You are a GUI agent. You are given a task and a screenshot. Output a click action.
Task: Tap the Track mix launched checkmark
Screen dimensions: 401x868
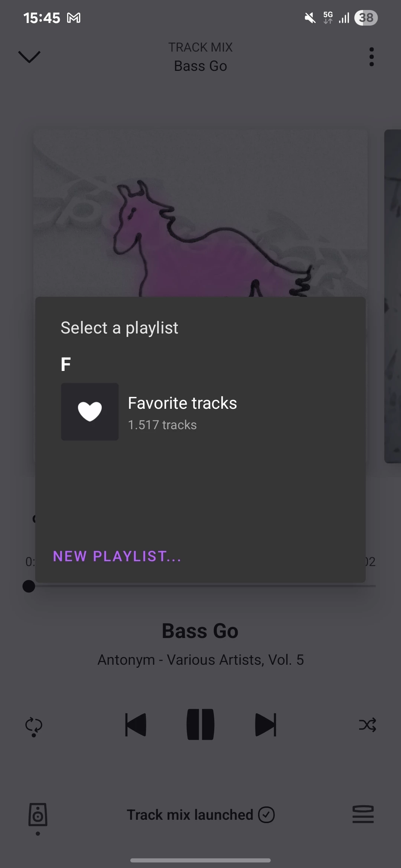click(266, 815)
